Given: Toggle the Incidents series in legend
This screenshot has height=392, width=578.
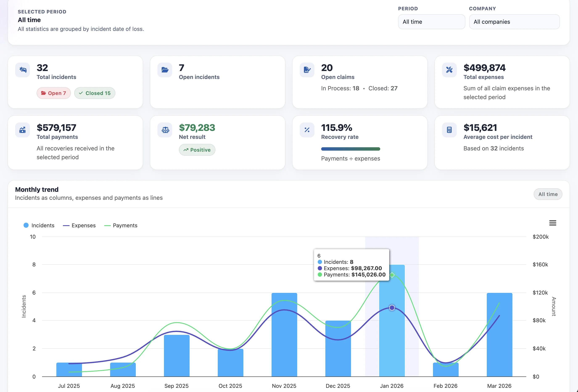Looking at the screenshot, I should [x=39, y=225].
